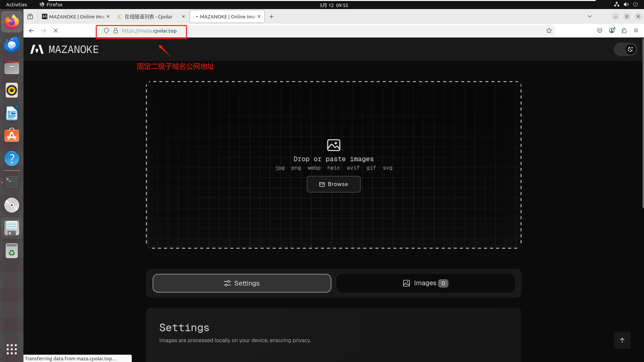
Task: Stop page loading with X icon
Action: pos(56,31)
